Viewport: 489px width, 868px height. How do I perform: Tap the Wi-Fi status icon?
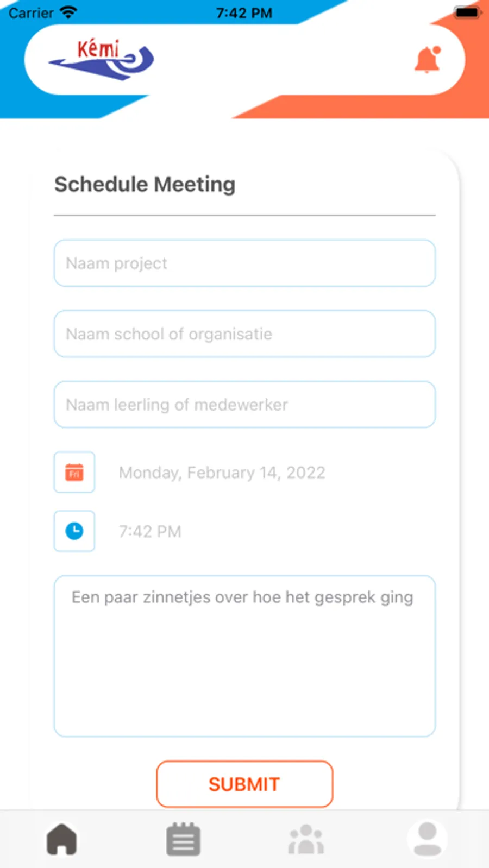[68, 12]
